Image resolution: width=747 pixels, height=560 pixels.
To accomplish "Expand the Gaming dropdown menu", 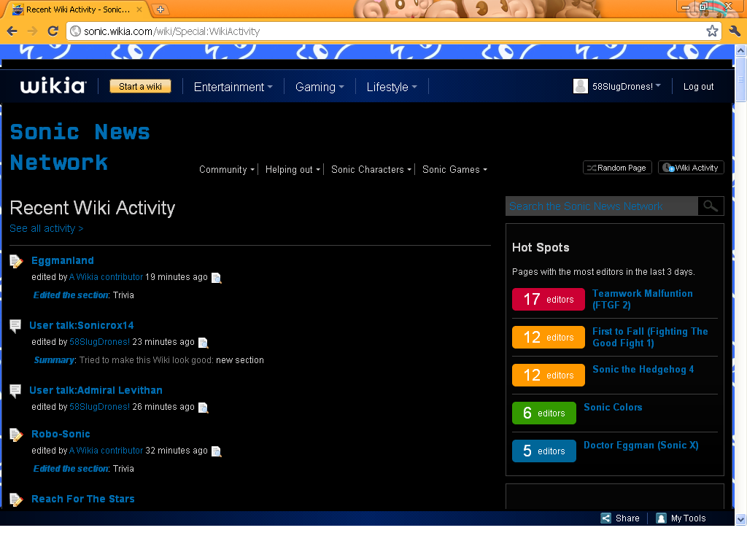I will (319, 87).
